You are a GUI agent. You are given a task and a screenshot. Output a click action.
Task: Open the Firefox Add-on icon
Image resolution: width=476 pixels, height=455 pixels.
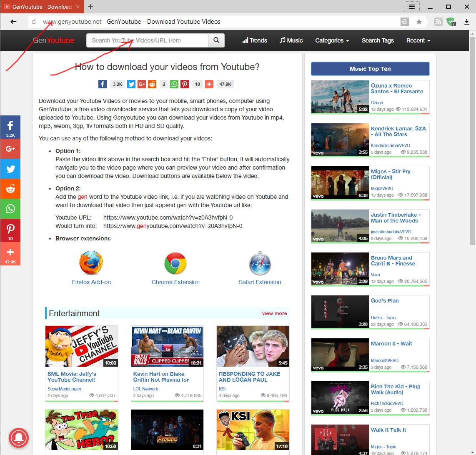coord(91,263)
